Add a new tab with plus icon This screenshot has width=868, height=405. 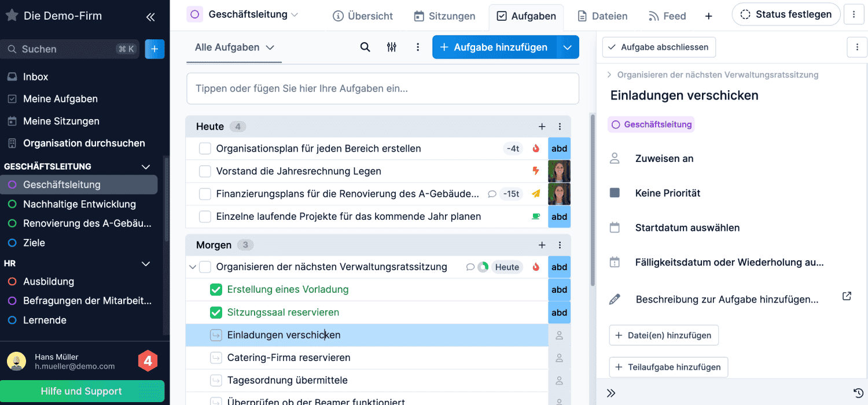(708, 16)
